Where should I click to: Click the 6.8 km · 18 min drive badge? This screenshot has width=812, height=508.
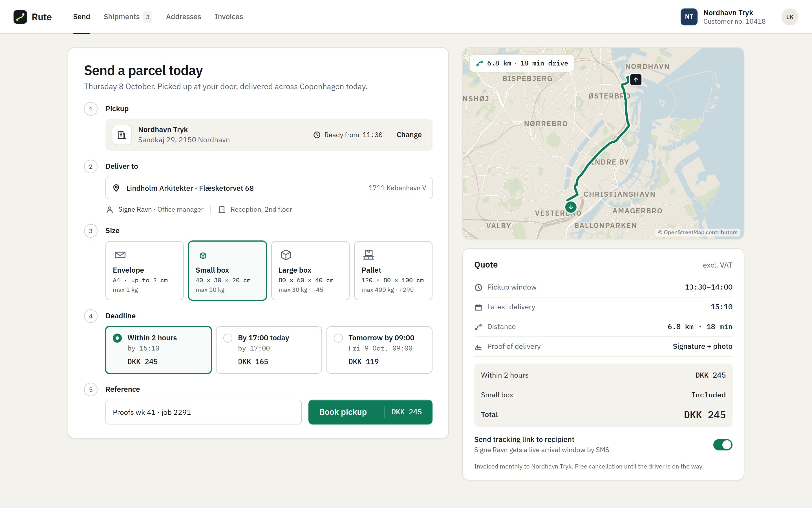pos(522,63)
